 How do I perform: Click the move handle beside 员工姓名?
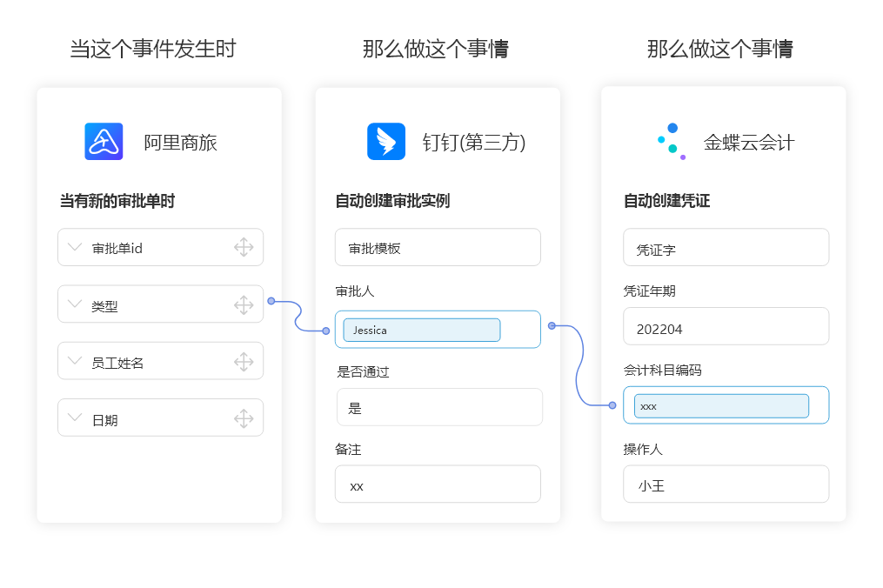tap(244, 360)
